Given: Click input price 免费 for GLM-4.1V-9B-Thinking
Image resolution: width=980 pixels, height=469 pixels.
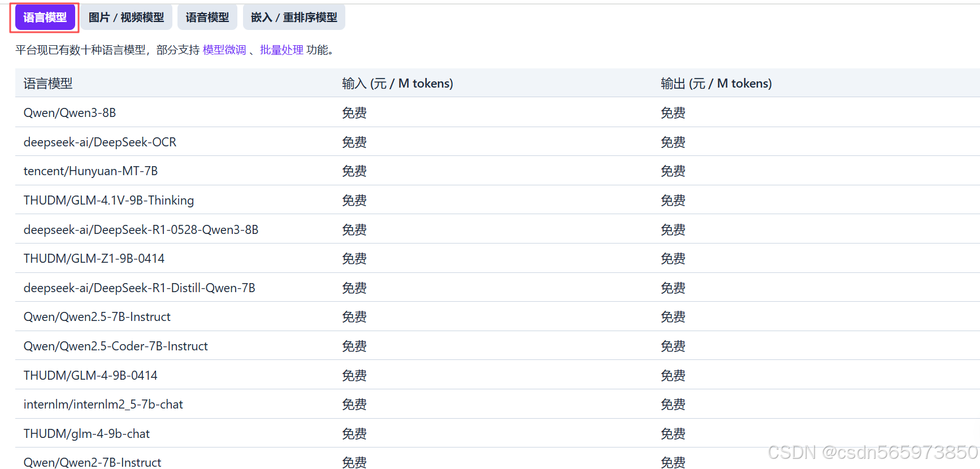Looking at the screenshot, I should (354, 200).
